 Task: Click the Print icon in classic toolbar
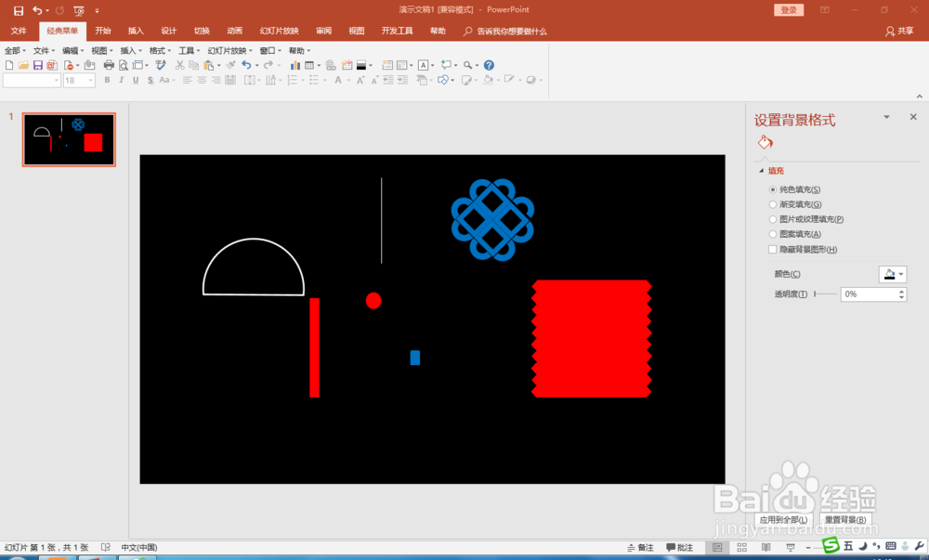109,65
